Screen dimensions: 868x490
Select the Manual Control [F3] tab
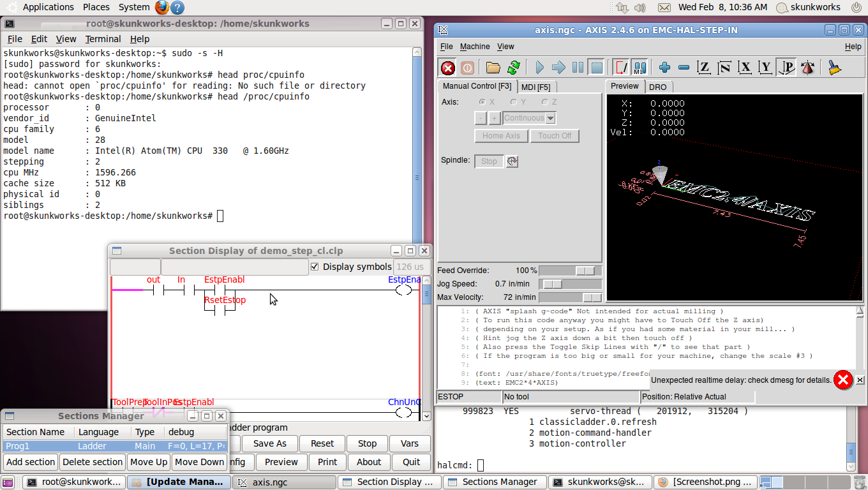[477, 86]
